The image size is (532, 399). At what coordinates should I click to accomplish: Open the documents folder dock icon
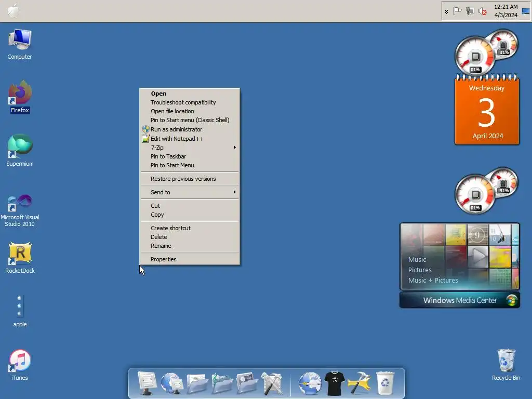coord(197,383)
